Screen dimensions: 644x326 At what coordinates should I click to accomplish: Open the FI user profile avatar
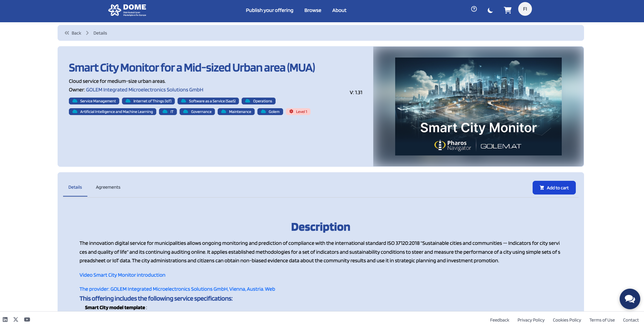point(525,9)
